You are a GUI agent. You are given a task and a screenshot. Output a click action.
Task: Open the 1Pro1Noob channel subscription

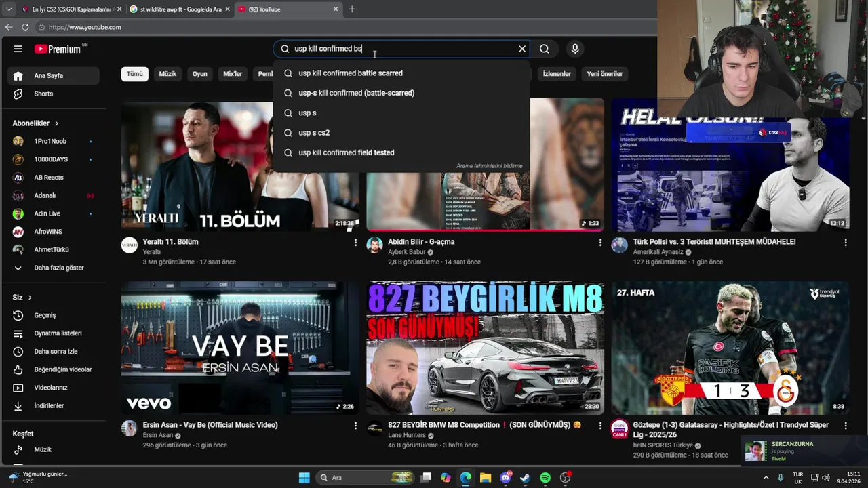tap(54, 141)
